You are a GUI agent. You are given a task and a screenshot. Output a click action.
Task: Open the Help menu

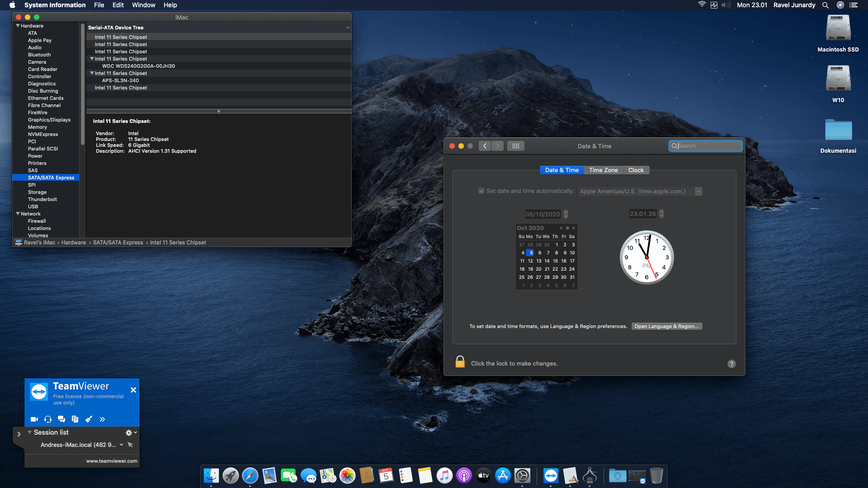click(x=170, y=5)
